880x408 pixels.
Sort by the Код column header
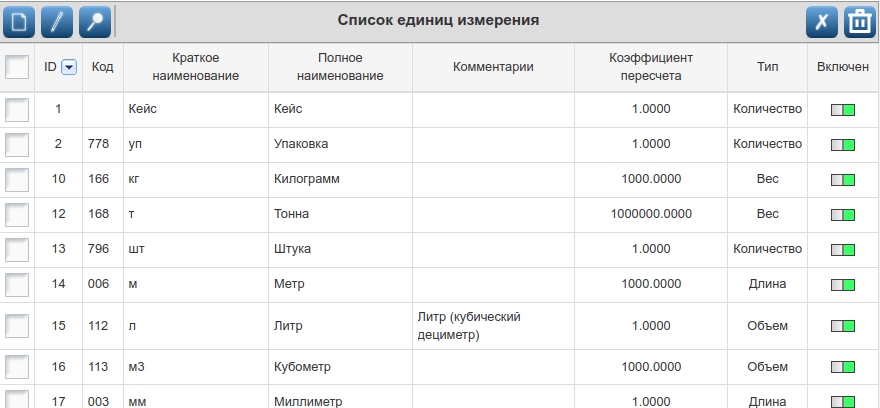point(102,67)
